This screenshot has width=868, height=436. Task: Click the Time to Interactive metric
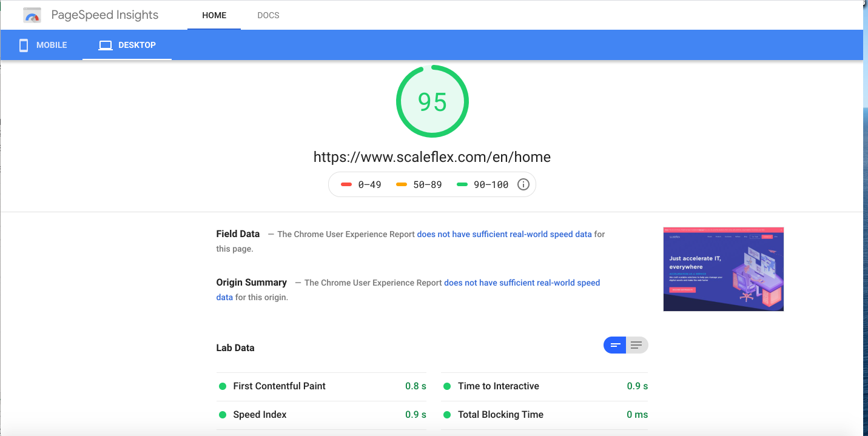544,386
